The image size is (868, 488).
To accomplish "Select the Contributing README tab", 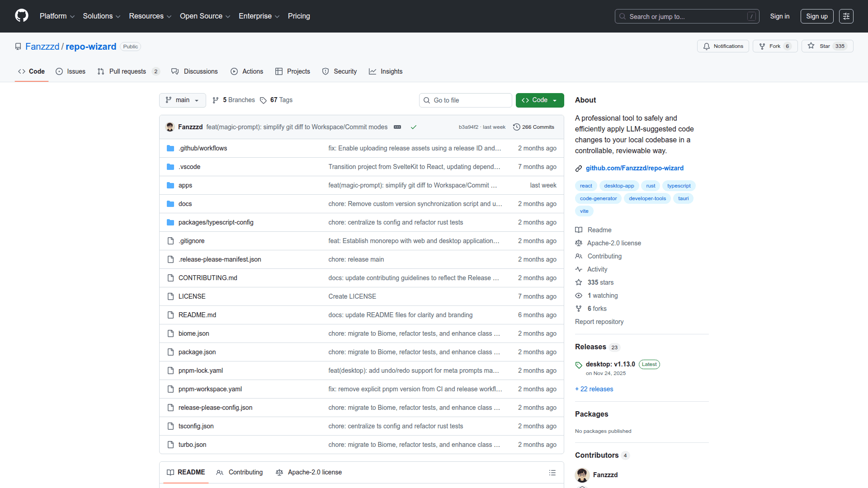I will (x=240, y=472).
